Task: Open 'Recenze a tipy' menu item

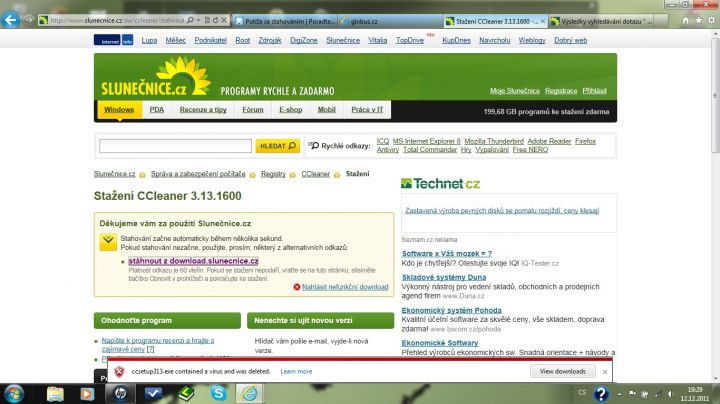Action: [x=203, y=110]
